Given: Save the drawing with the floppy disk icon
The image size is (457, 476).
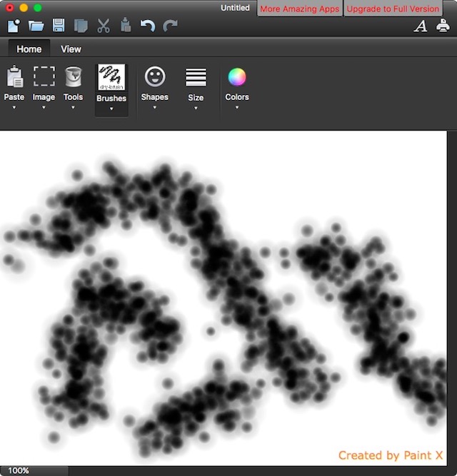Looking at the screenshot, I should click(x=59, y=26).
